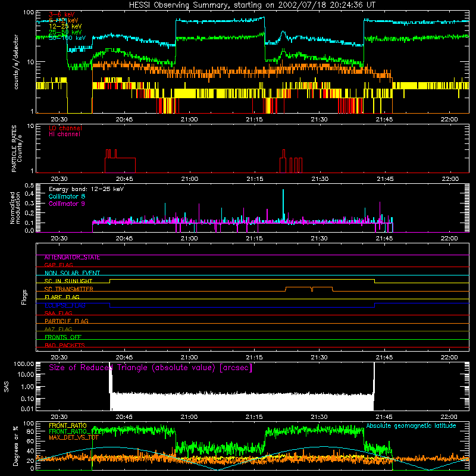Click the 21:00 tick under the counts panel

[189, 120]
